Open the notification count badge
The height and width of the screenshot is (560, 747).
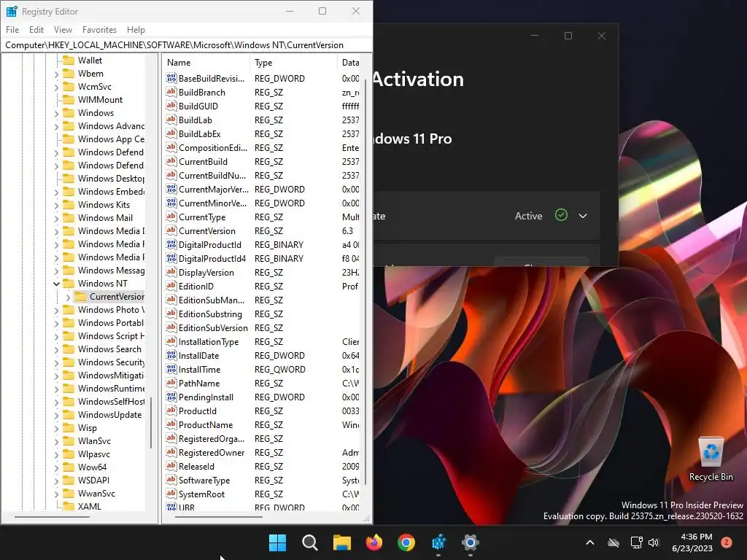(x=727, y=542)
